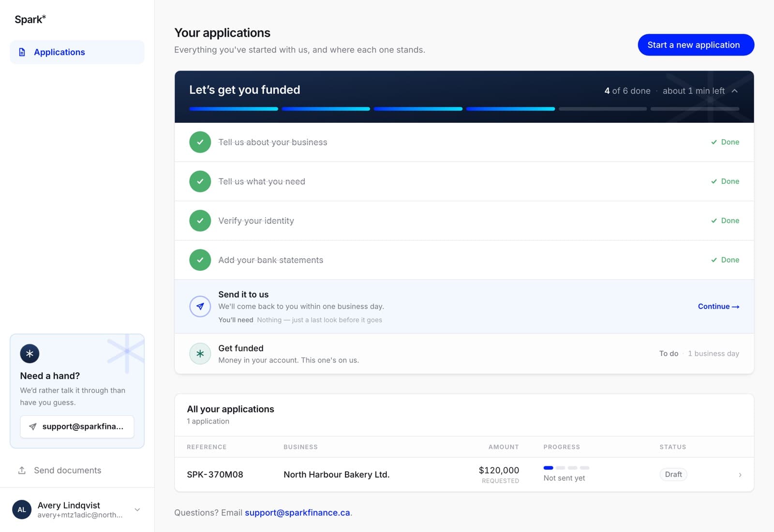Click the Need a hand? heading
This screenshot has width=774, height=532.
point(50,376)
